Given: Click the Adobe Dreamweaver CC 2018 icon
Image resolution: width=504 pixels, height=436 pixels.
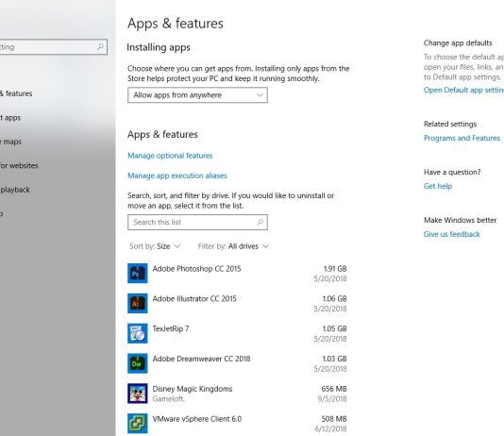Looking at the screenshot, I should pyautogui.click(x=138, y=363).
